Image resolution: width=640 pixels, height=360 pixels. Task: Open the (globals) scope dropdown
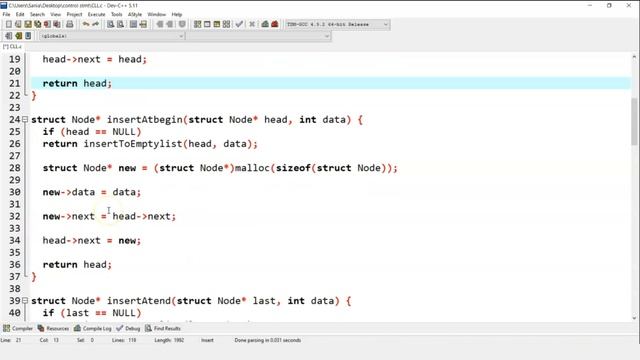pos(112,36)
